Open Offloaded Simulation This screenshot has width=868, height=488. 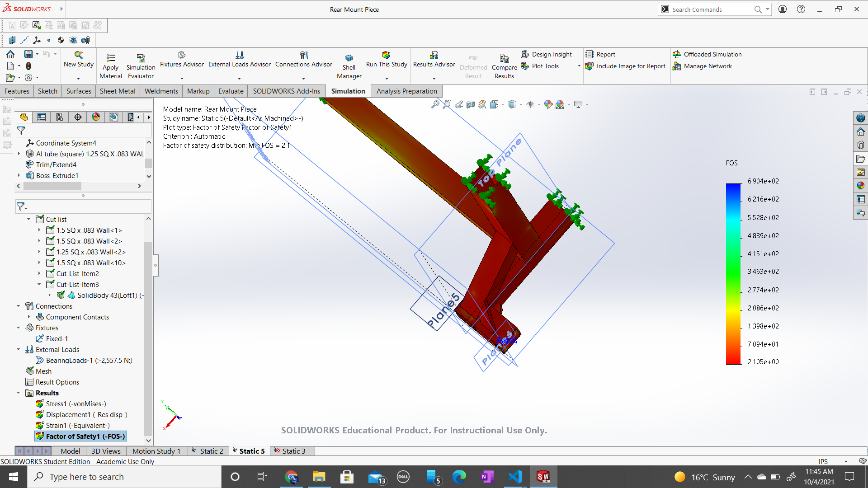coord(708,54)
